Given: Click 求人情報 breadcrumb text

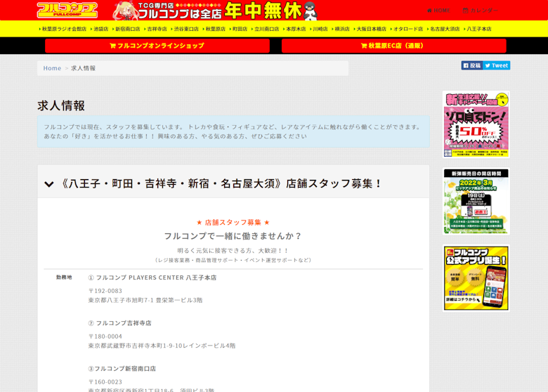Looking at the screenshot, I should point(83,68).
